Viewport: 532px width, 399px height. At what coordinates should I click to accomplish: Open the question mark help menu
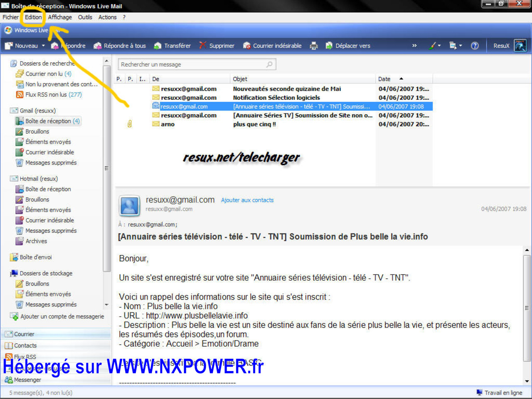click(x=124, y=17)
